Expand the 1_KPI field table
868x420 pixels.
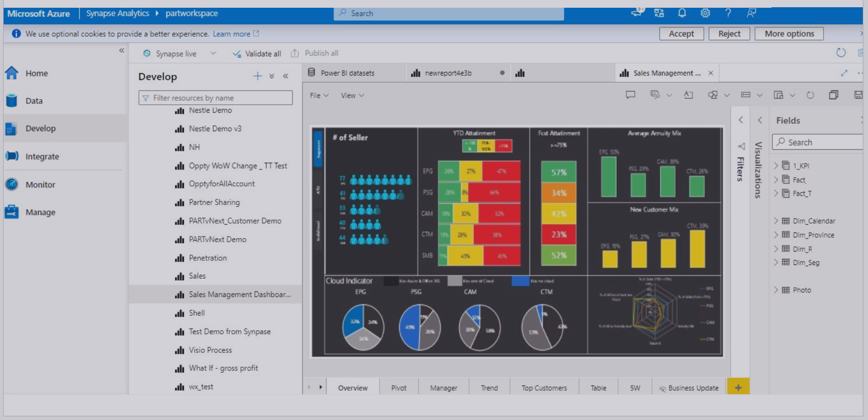(776, 166)
